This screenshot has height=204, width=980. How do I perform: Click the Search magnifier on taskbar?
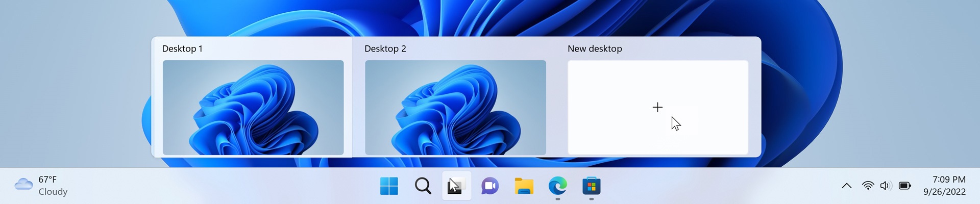423,186
